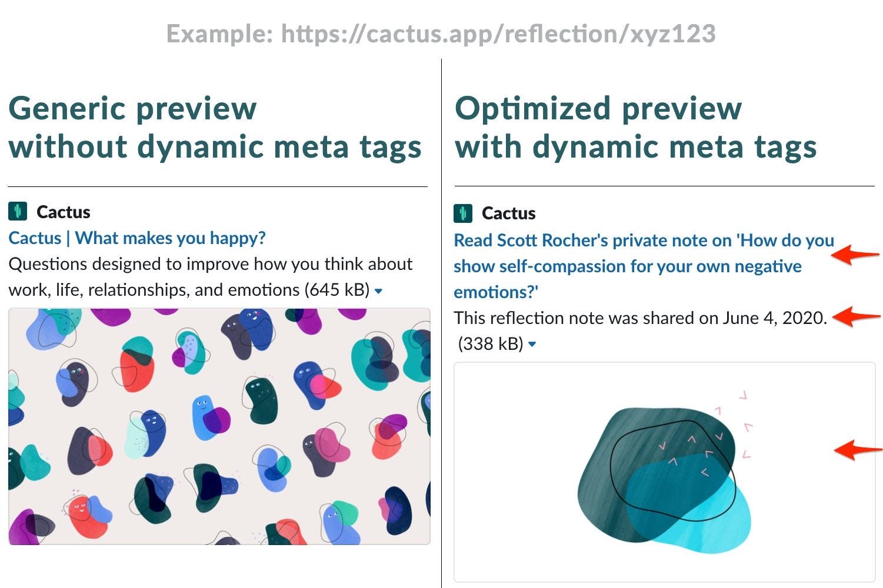This screenshot has width=883, height=588.
Task: Open 'Cactus | What makes you happy?' link
Action: point(137,238)
